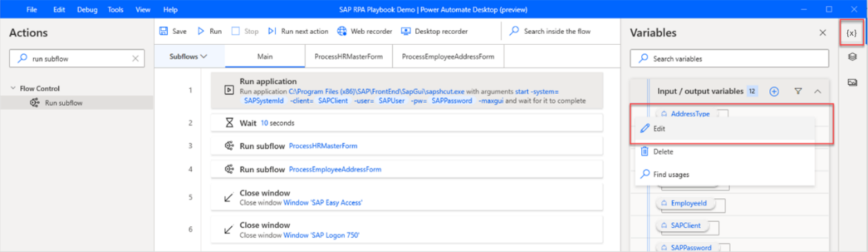Screen dimensions: 868x252
Task: Select Run subflow ProcessHRMasterForm step
Action: tap(407, 146)
